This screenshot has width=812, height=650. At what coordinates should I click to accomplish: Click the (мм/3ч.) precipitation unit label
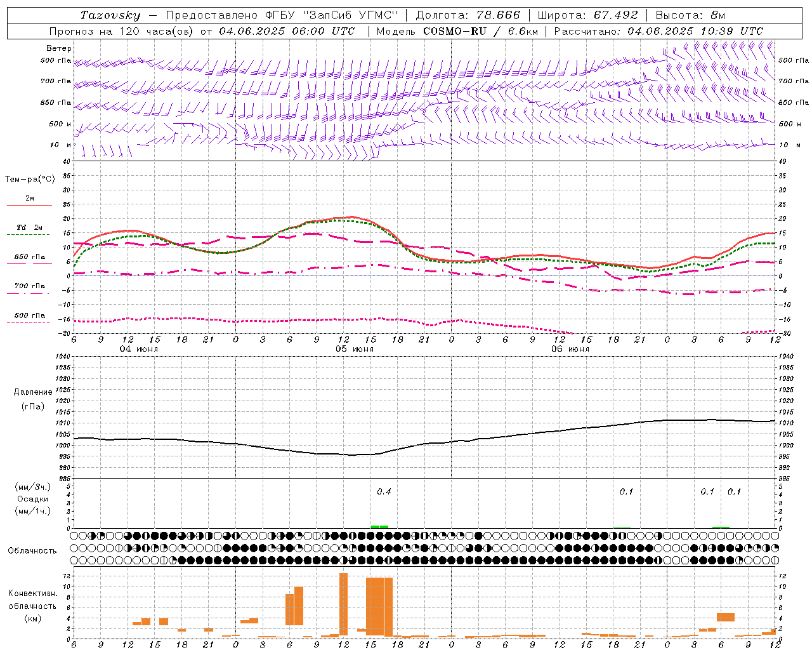point(33,487)
